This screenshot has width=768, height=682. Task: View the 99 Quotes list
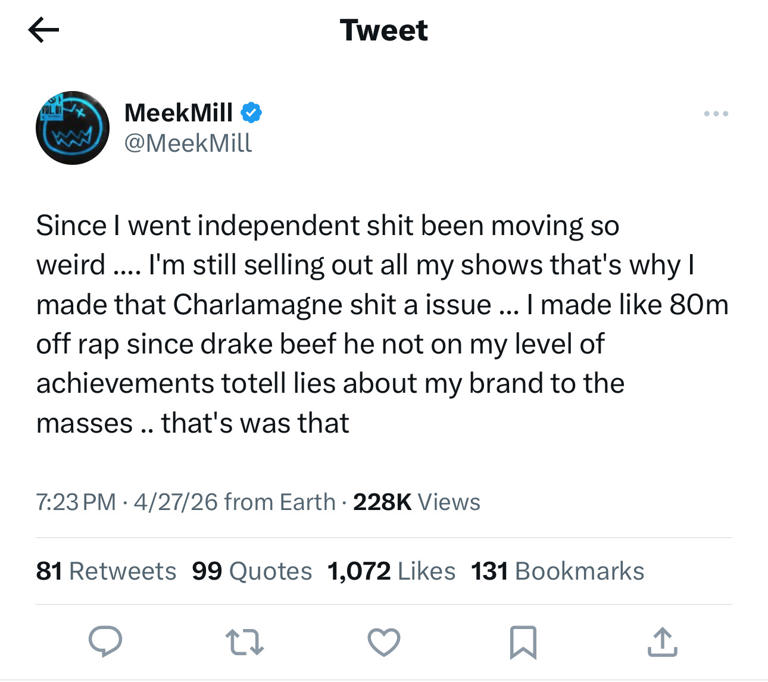251,571
